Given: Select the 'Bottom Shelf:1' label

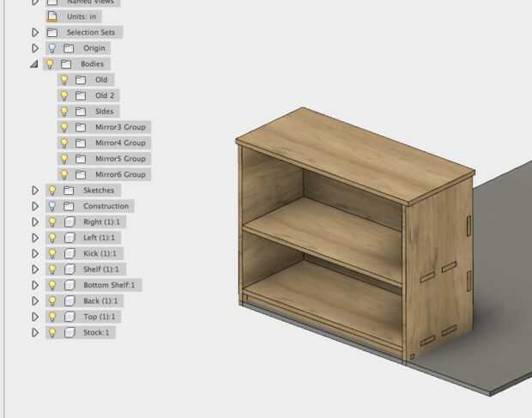Looking at the screenshot, I should (x=109, y=285).
